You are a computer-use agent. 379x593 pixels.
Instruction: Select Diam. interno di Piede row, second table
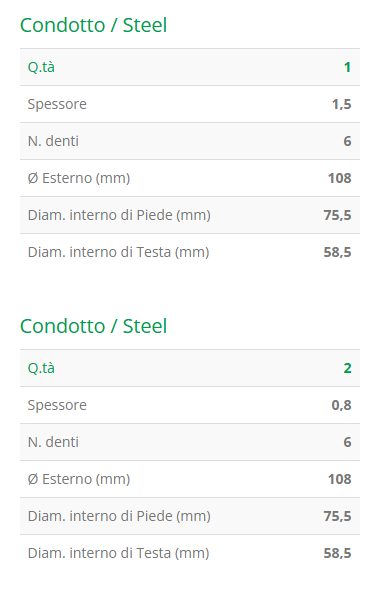190,516
